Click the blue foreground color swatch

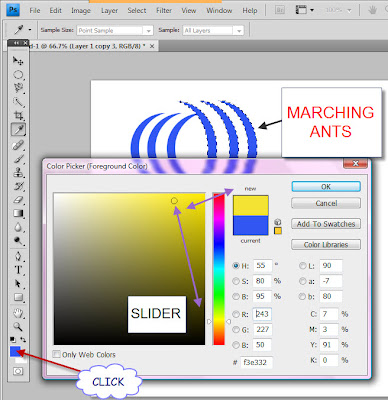pos(15,351)
